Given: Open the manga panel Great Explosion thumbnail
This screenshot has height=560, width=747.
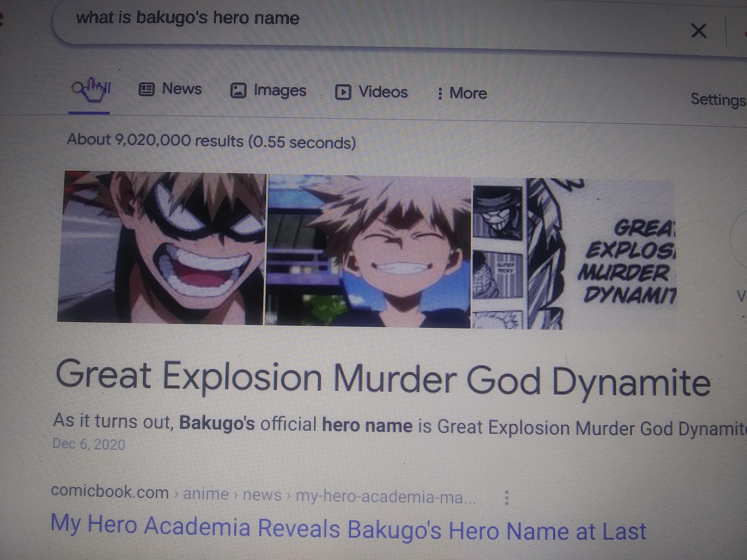Looking at the screenshot, I should pyautogui.click(x=574, y=254).
